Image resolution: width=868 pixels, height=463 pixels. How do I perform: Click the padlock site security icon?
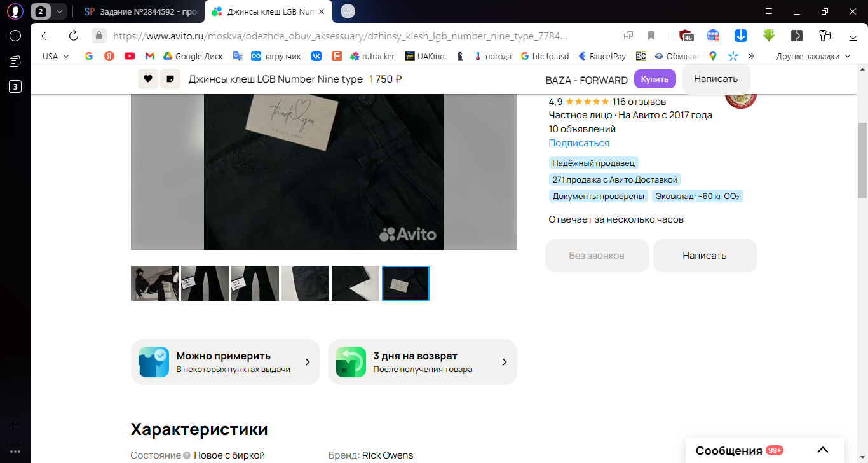click(x=98, y=36)
